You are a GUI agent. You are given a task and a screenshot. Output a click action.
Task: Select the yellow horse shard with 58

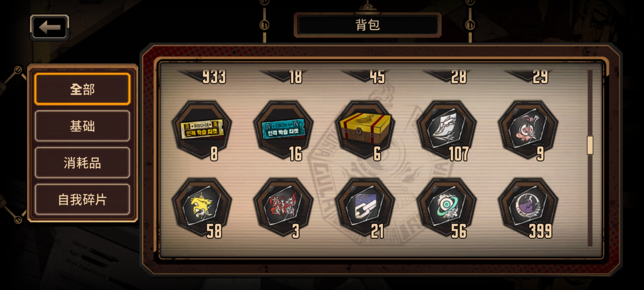pos(202,207)
